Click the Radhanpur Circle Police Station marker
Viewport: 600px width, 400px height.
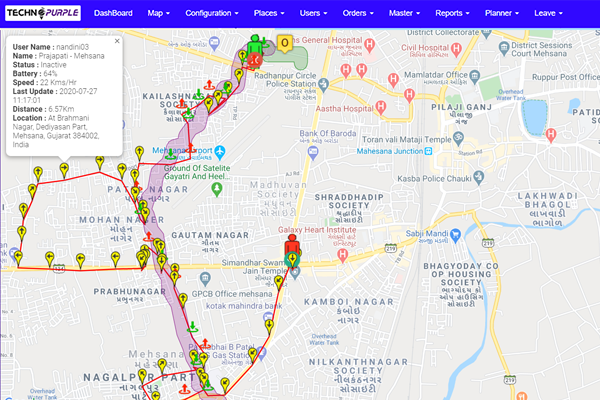pyautogui.click(x=324, y=85)
